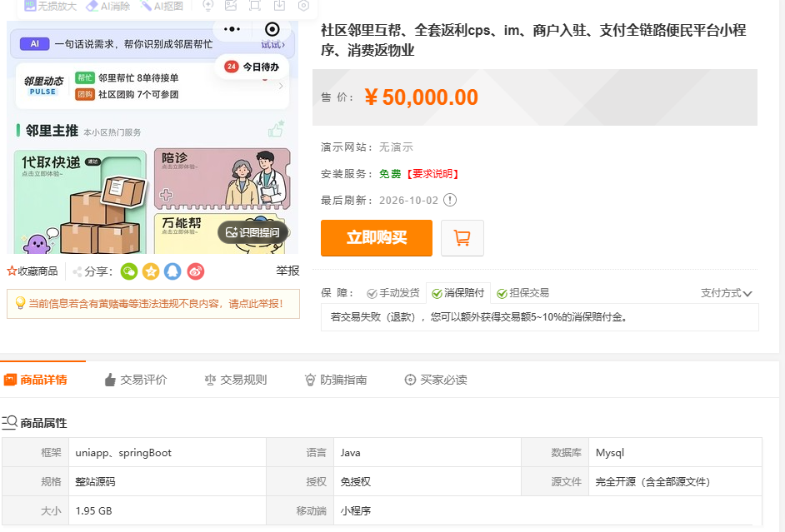This screenshot has height=532, width=785.
Task: Click the 无演示 demo site value
Action: (x=396, y=147)
